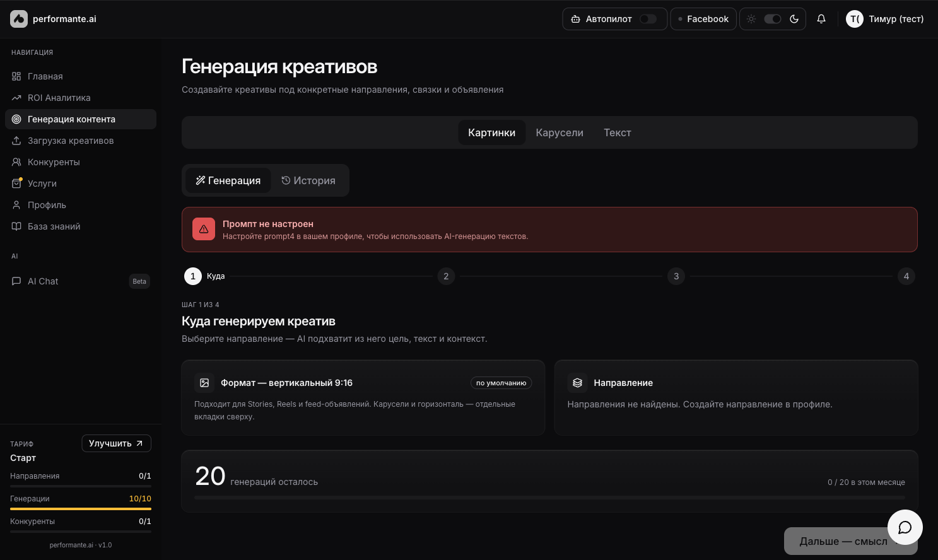The width and height of the screenshot is (938, 560).
Task: Click the Старт tariff name
Action: click(x=23, y=458)
